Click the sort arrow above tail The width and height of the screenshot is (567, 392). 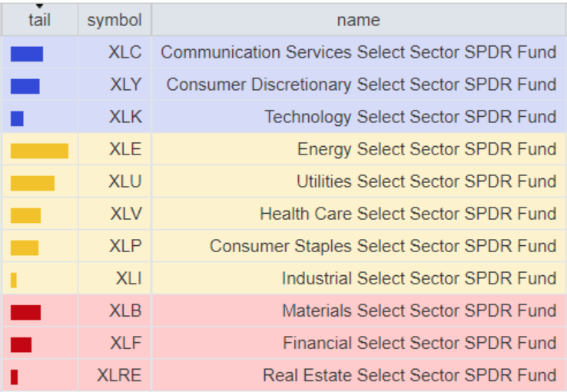39,7
